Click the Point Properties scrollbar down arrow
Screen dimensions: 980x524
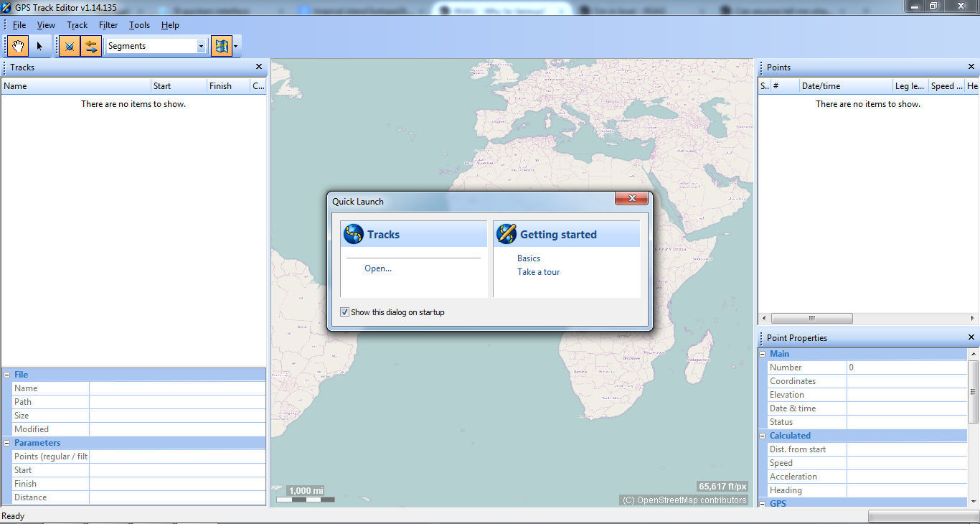pyautogui.click(x=974, y=502)
